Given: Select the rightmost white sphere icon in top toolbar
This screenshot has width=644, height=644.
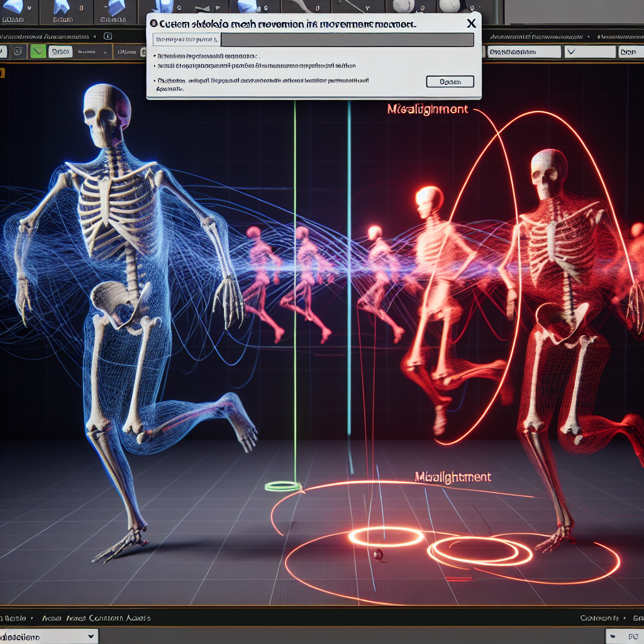Looking at the screenshot, I should click(x=449, y=6).
